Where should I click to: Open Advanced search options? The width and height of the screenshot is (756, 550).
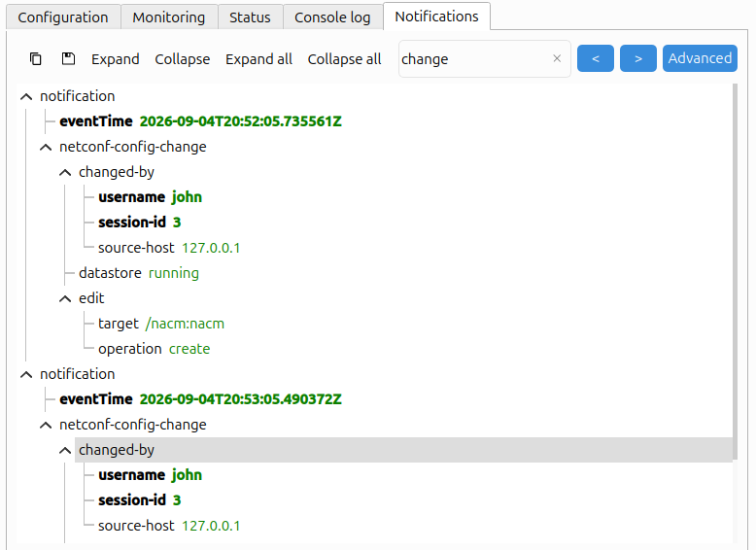(x=700, y=58)
